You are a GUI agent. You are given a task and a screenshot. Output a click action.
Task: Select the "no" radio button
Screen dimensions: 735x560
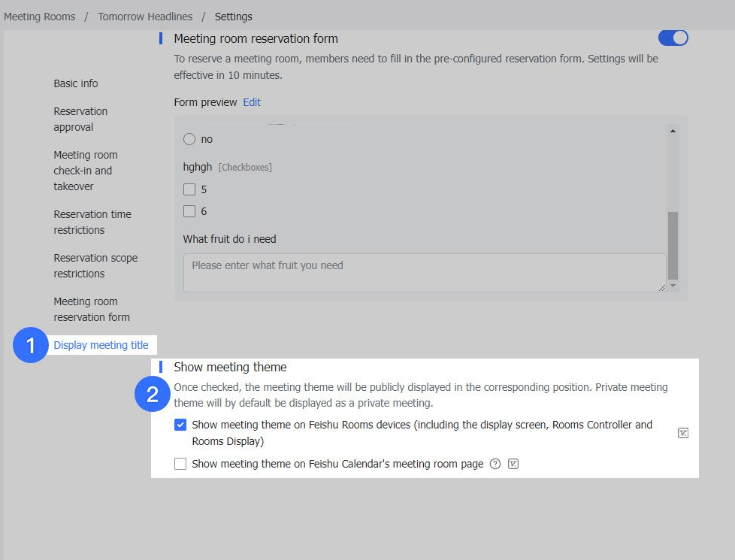pyautogui.click(x=189, y=139)
